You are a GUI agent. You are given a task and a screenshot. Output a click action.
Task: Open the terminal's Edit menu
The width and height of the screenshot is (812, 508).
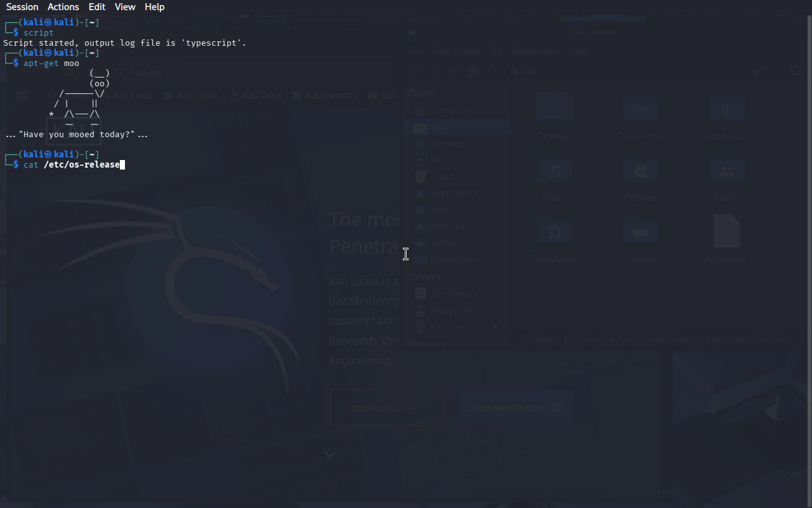tap(97, 7)
